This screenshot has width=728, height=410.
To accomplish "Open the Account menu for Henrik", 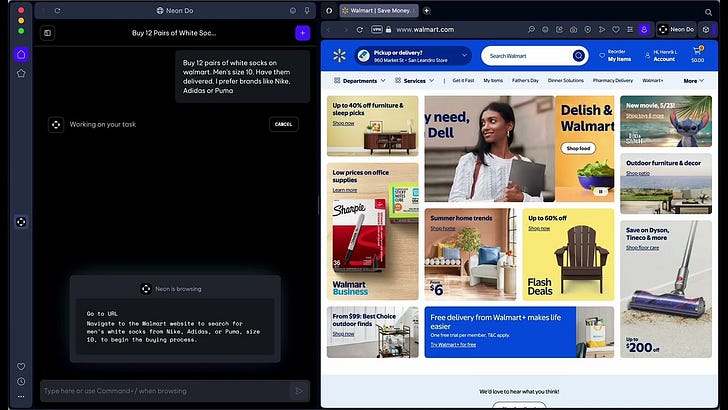I will point(661,55).
